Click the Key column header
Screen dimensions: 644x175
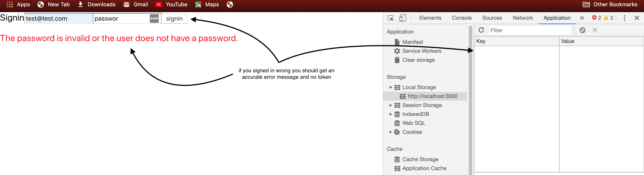tap(516, 41)
